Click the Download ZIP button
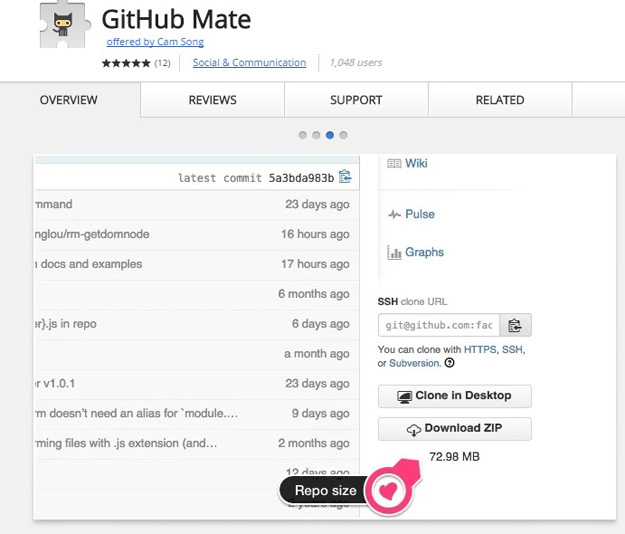Viewport: 625px width, 534px height. tap(455, 429)
